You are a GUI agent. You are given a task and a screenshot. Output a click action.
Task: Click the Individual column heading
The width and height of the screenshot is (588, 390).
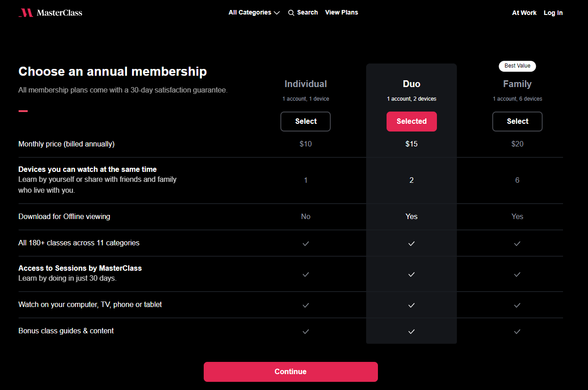(x=305, y=84)
